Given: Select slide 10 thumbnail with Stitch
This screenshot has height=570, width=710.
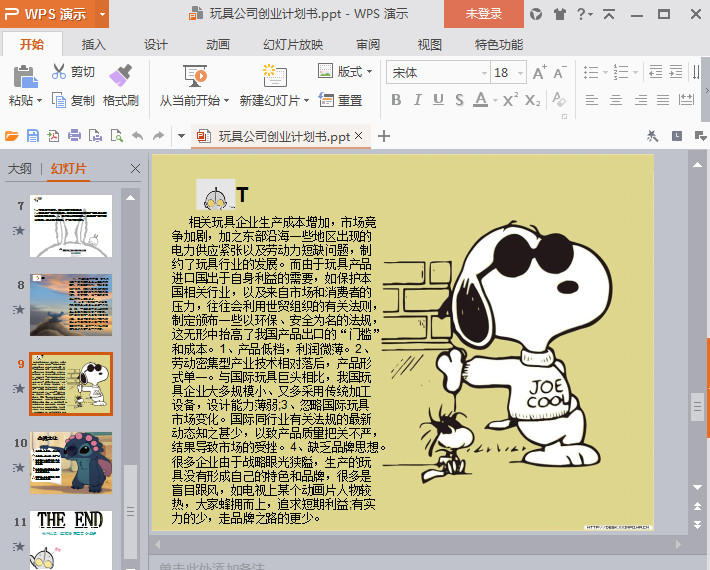Looking at the screenshot, I should tap(71, 462).
